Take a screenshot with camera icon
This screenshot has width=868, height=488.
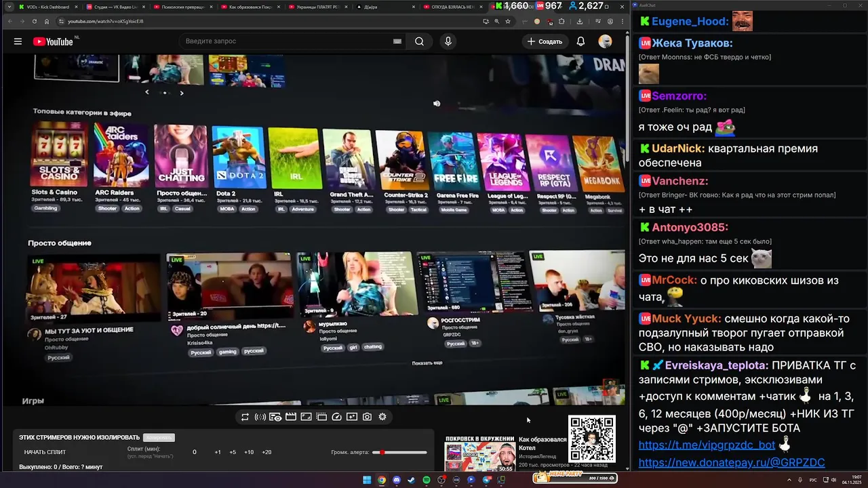(x=367, y=417)
